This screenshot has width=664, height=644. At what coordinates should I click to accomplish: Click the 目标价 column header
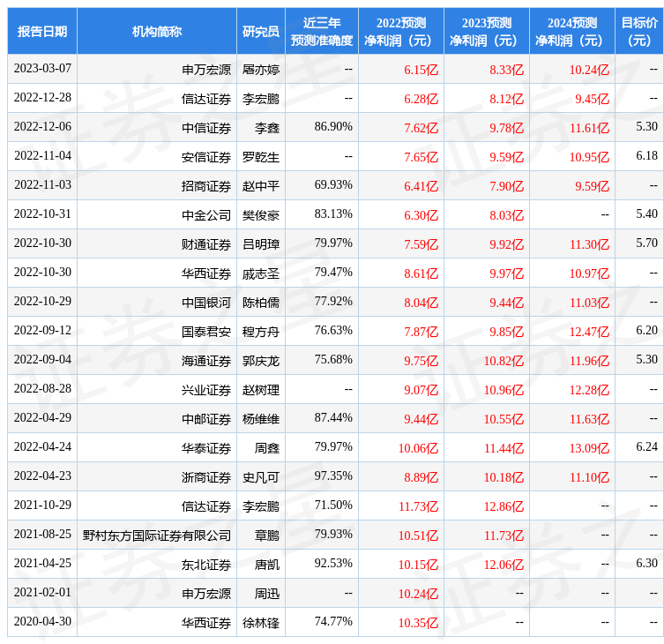(639, 32)
